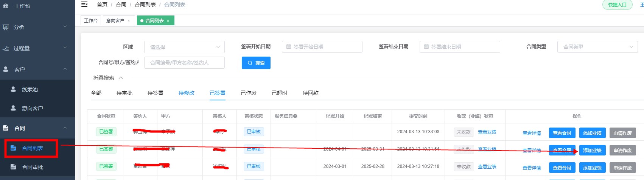Open 查看详情 link for 10:33:08 row

532,133
